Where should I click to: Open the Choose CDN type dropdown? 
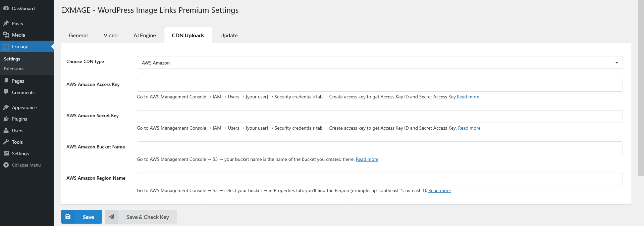(380, 62)
